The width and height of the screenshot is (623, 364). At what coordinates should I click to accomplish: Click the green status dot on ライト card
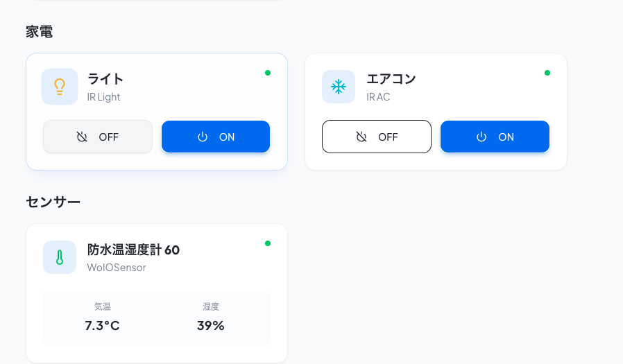tap(268, 73)
